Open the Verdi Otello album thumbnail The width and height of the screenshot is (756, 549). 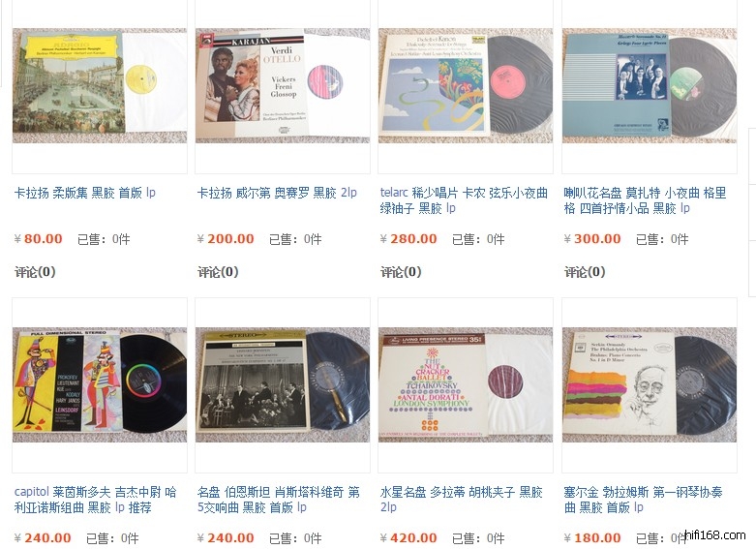coord(283,85)
